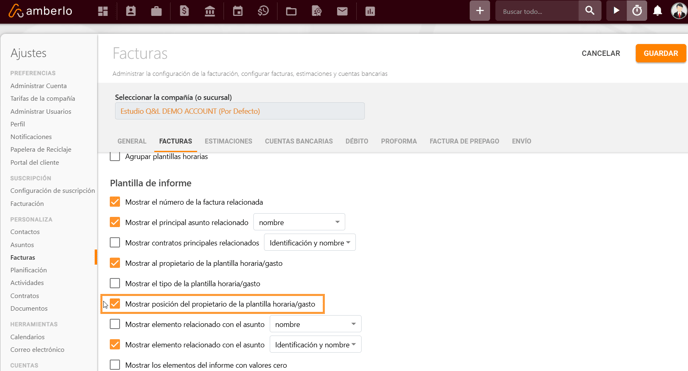The width and height of the screenshot is (688, 371).
Task: Click the plus add-new button
Action: 480,11
